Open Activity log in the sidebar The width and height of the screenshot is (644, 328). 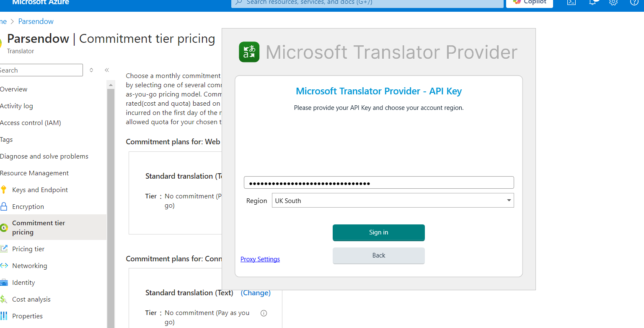click(16, 106)
